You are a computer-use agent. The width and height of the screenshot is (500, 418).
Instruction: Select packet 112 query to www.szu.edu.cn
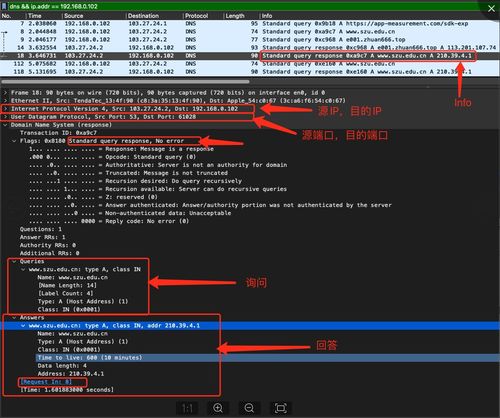click(250, 64)
